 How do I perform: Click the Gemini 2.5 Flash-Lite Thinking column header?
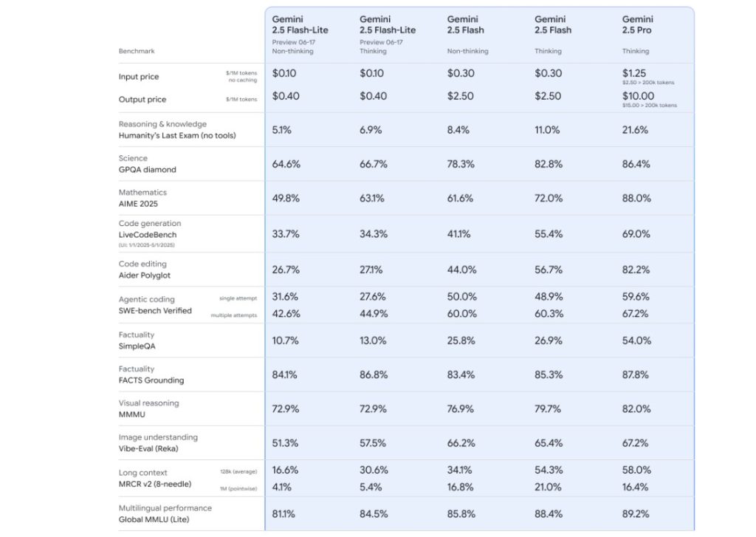[x=388, y=24]
